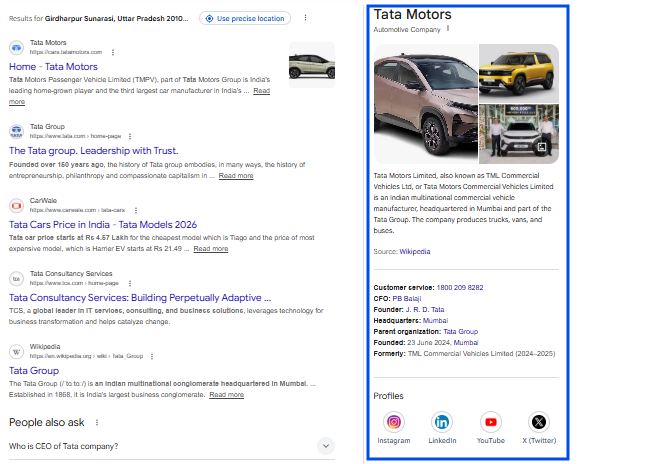Open the X (Twitter) profile icon
This screenshot has width=659, height=464.
(540, 422)
